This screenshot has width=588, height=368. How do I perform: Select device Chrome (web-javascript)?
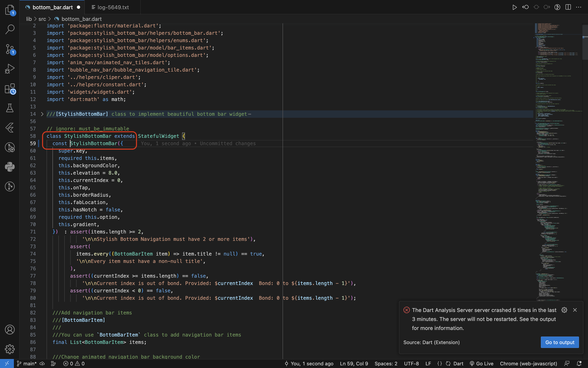tap(528, 364)
